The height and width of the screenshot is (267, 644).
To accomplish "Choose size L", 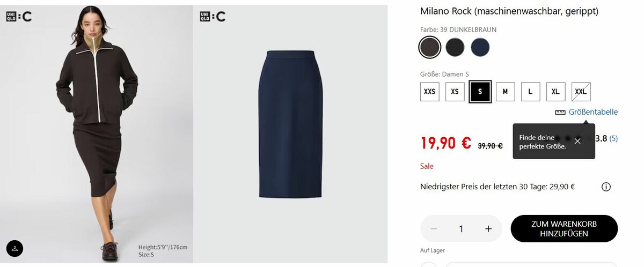I will [x=530, y=92].
